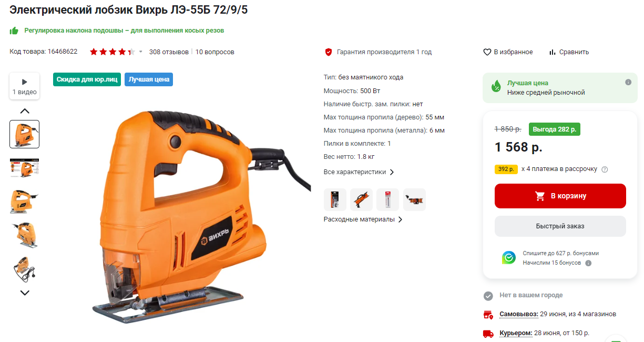The height and width of the screenshot is (342, 644).
Task: Click the installment question mark icon
Action: [605, 169]
